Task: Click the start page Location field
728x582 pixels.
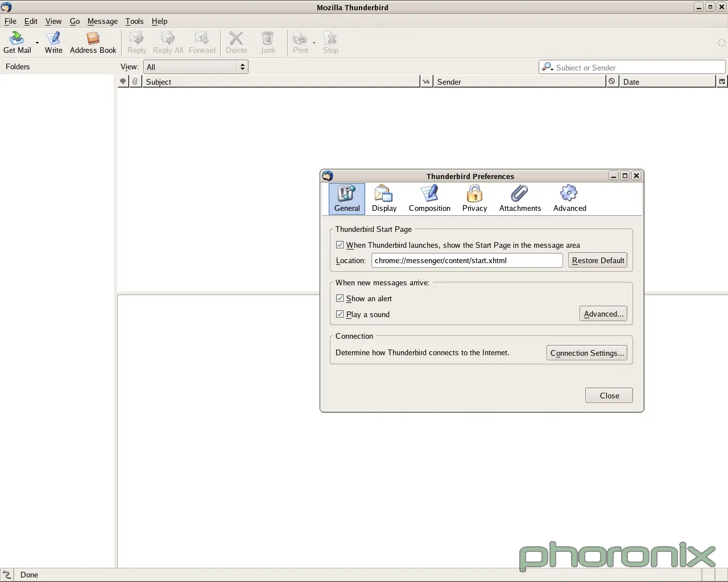Action: (467, 260)
